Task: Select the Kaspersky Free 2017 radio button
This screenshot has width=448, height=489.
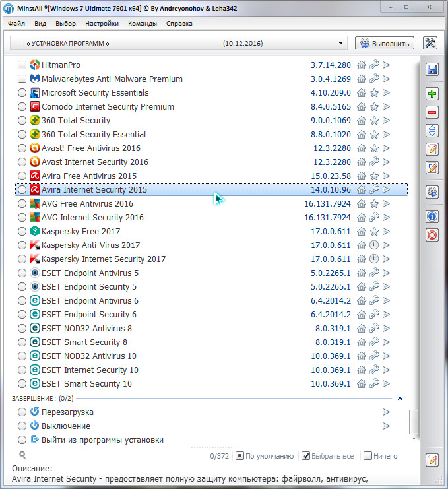Action: point(22,231)
